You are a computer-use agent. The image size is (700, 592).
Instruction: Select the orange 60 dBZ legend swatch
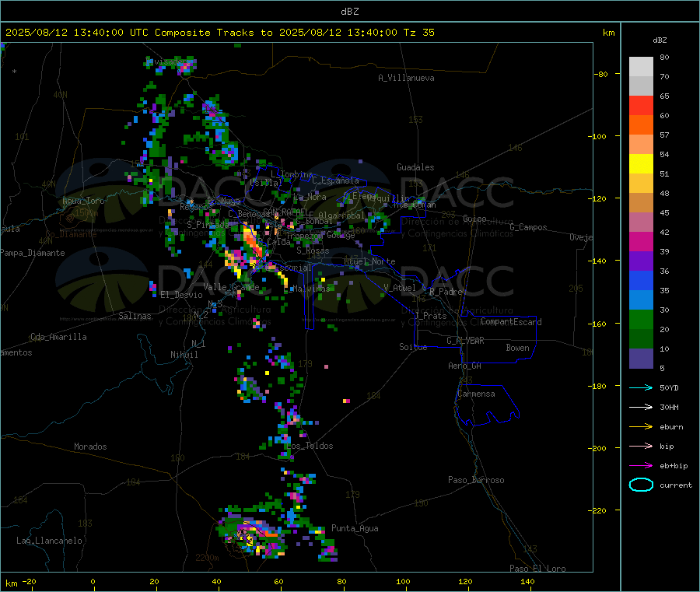point(641,125)
